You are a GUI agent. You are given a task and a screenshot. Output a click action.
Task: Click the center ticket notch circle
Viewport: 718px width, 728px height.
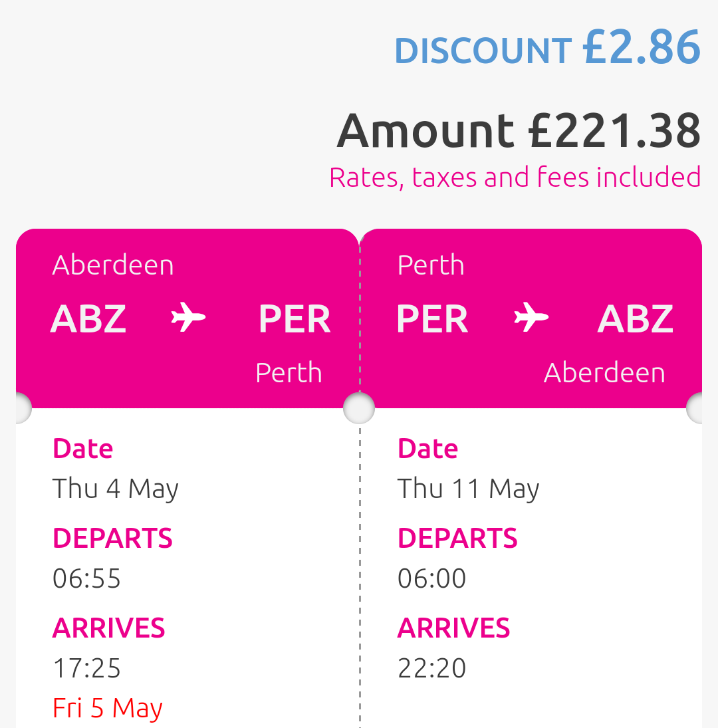coord(359,408)
